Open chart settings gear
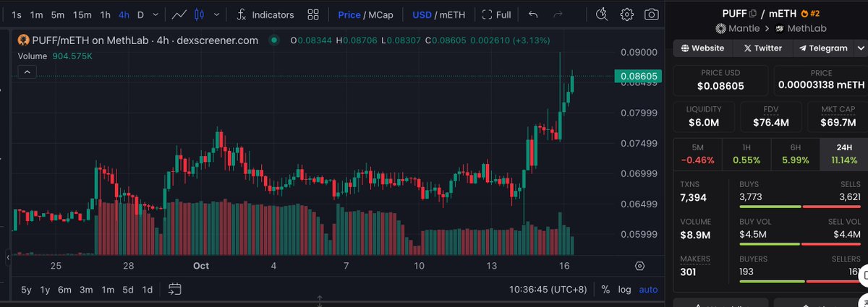The width and height of the screenshot is (868, 307). (x=627, y=14)
